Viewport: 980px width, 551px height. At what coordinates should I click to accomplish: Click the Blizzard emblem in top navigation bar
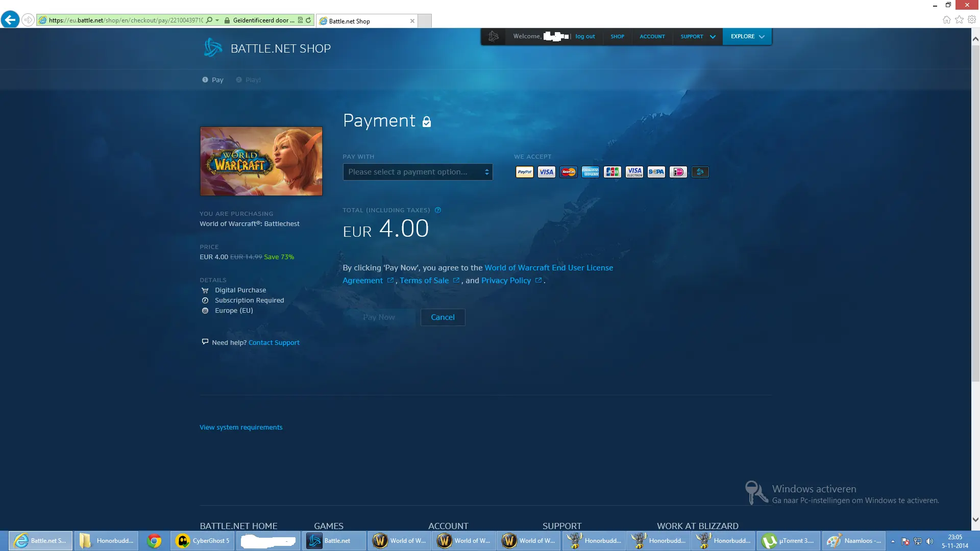point(493,36)
